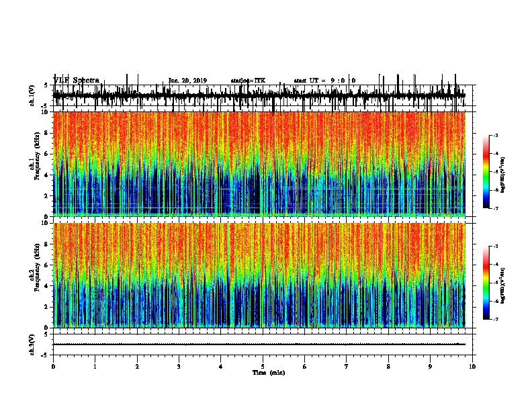Click the ch.1 colorbar log(PSD) label
The height and width of the screenshot is (411, 532).
502,175
